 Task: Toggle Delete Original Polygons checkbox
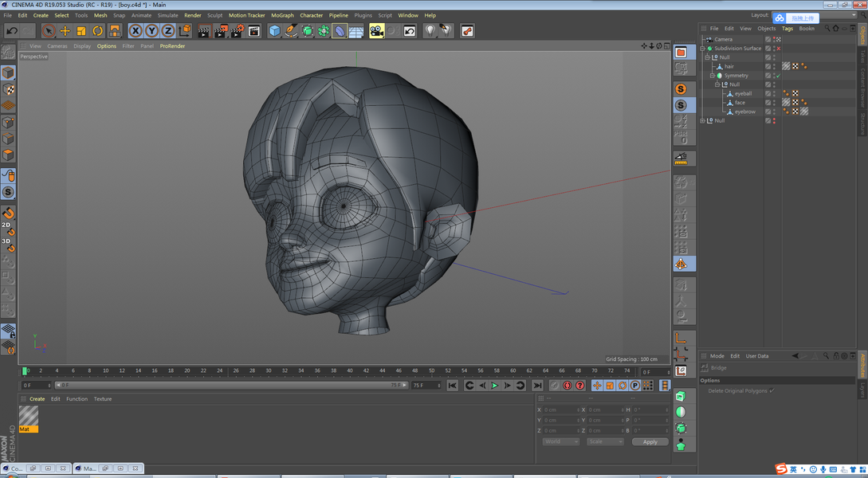click(772, 391)
